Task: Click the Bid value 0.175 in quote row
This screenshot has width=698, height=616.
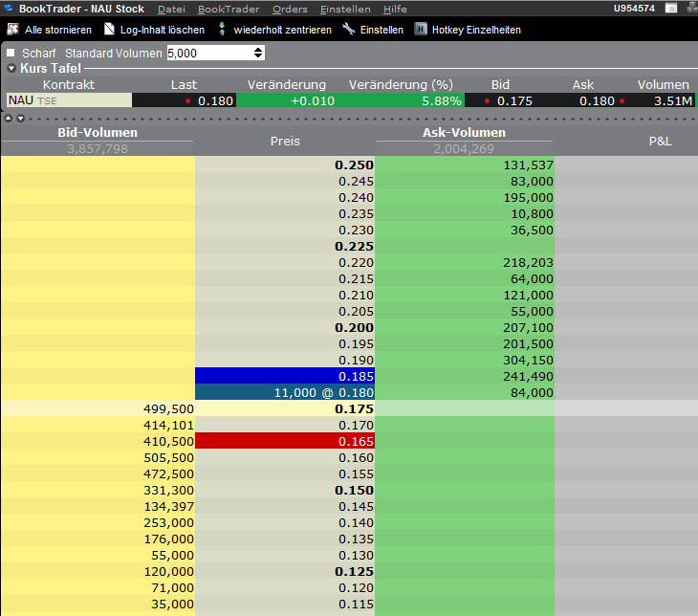Action: point(514,100)
